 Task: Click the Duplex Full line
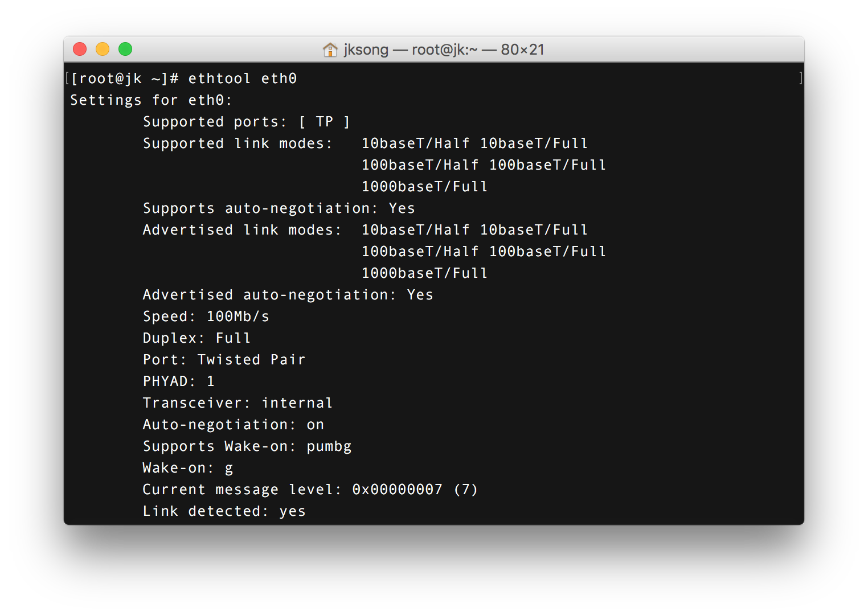(196, 338)
